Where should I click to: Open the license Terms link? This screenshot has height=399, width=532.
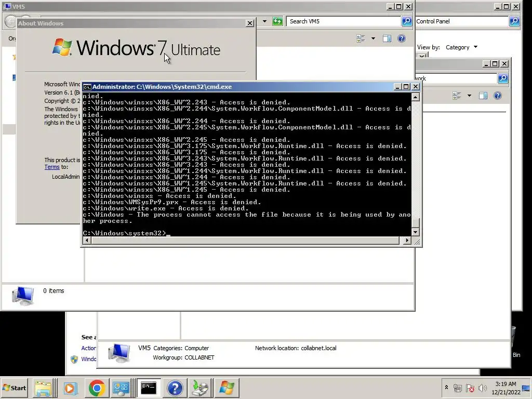coord(52,167)
